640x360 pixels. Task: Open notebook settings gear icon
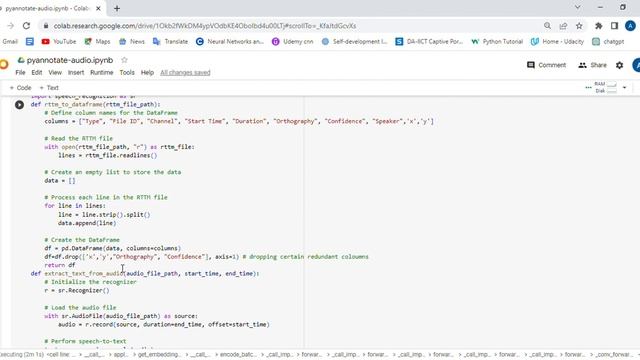620,65
